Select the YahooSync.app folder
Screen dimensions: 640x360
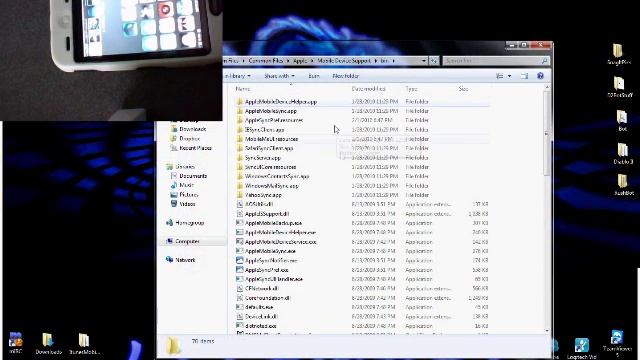tap(263, 195)
